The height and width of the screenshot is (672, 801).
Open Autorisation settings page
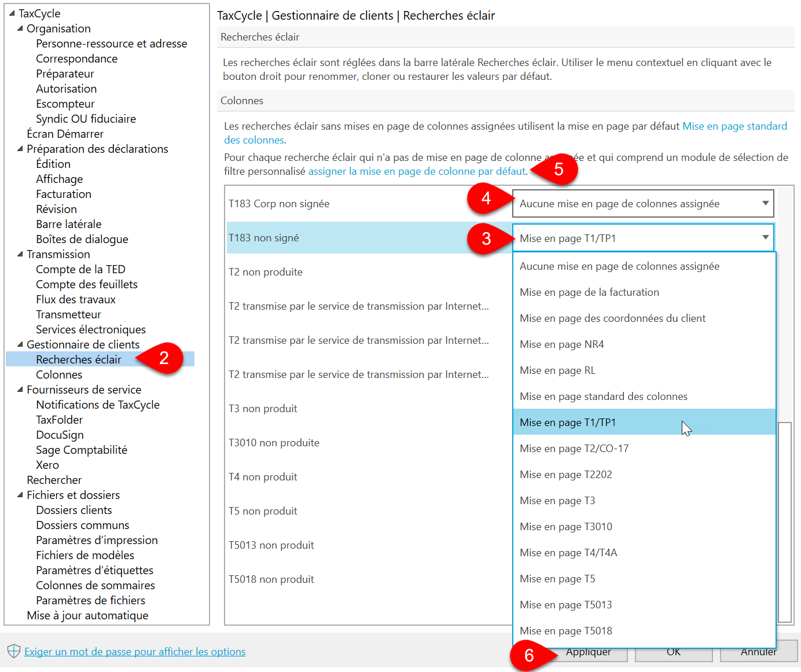[66, 89]
